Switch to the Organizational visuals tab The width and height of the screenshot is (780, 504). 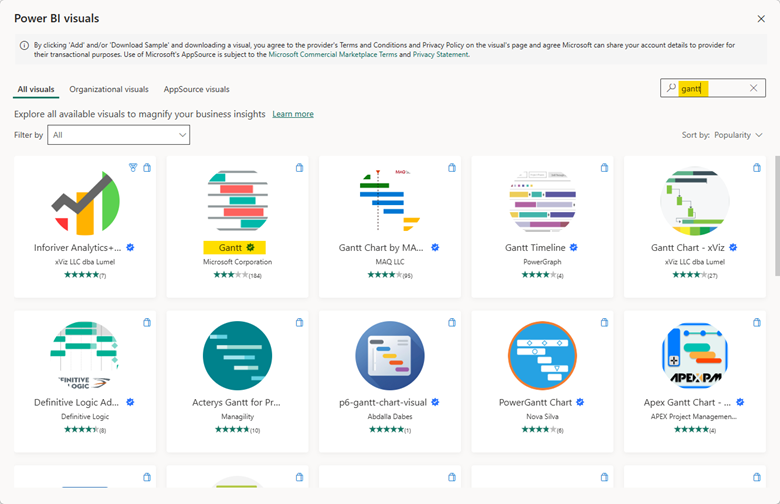pyautogui.click(x=109, y=90)
